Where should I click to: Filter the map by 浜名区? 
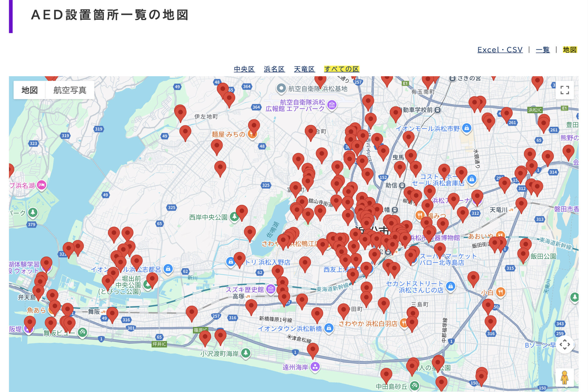tap(274, 69)
